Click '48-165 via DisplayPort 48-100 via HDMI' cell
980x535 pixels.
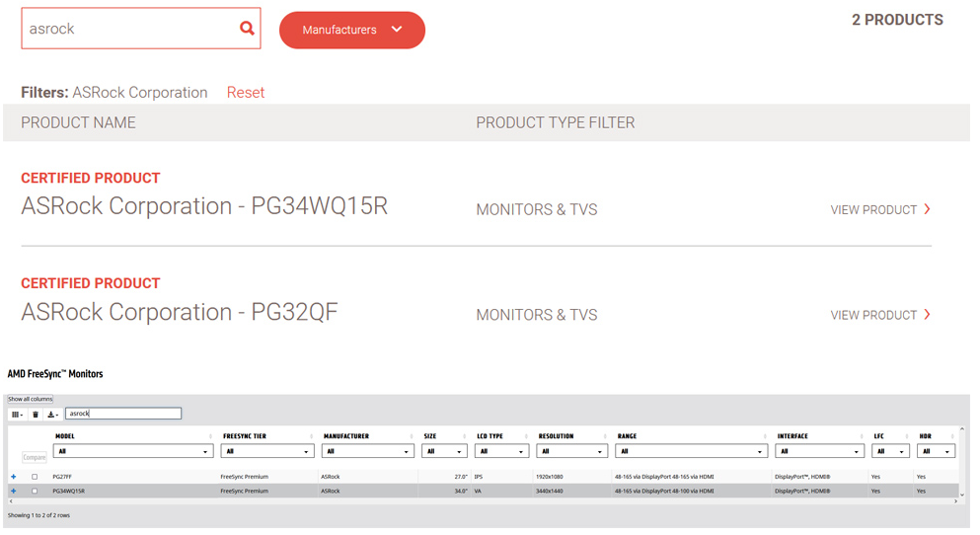(x=664, y=491)
